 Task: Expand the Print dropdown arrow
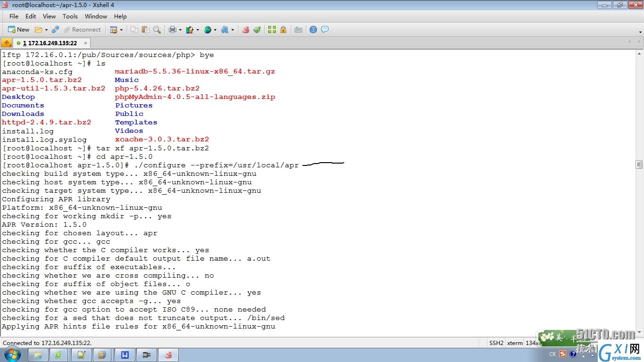click(x=180, y=30)
